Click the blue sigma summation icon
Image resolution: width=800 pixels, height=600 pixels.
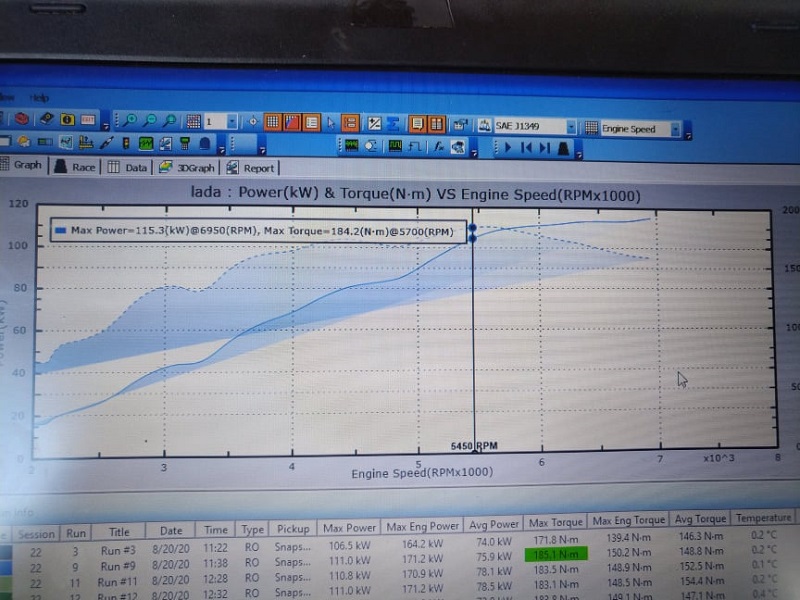(393, 123)
